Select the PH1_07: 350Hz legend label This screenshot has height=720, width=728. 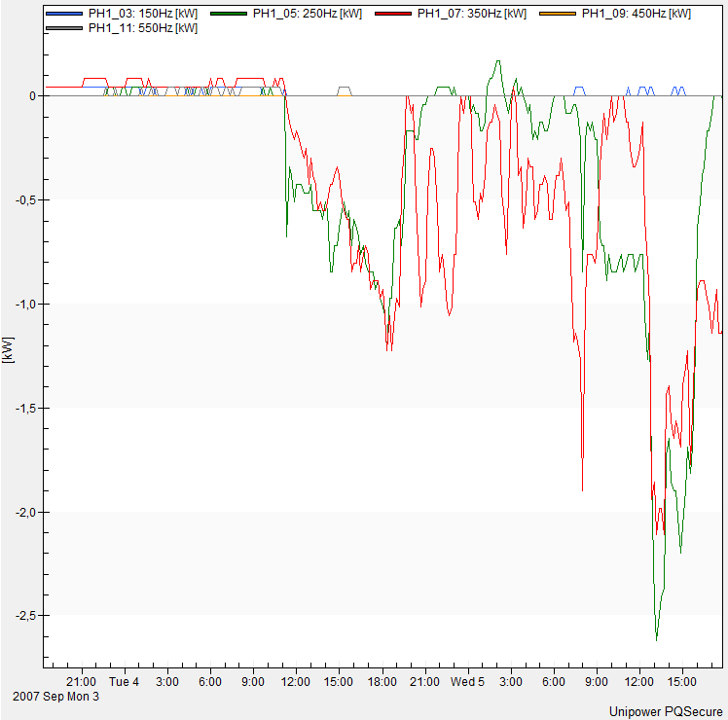pos(471,15)
